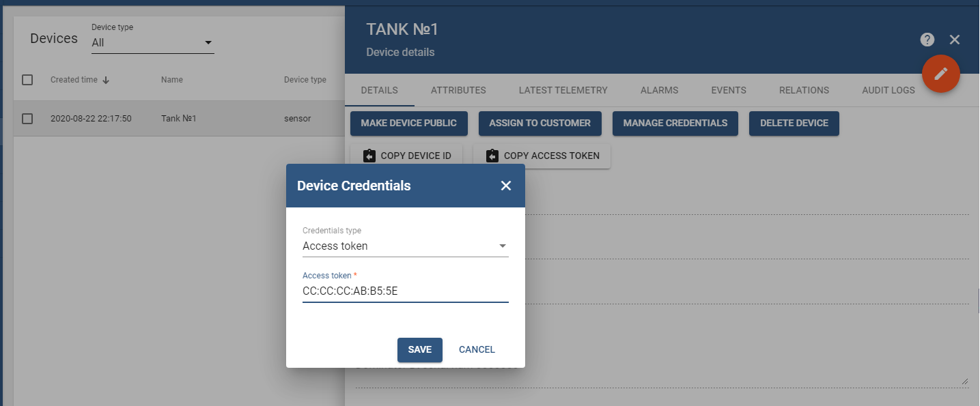Click the Manage Credentials button
980x406 pixels.
tap(675, 124)
